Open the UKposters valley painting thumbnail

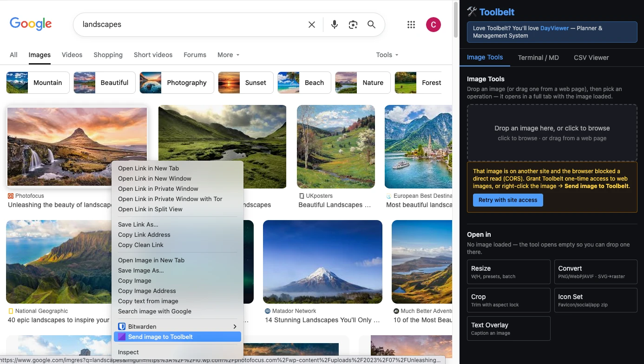pos(336,147)
